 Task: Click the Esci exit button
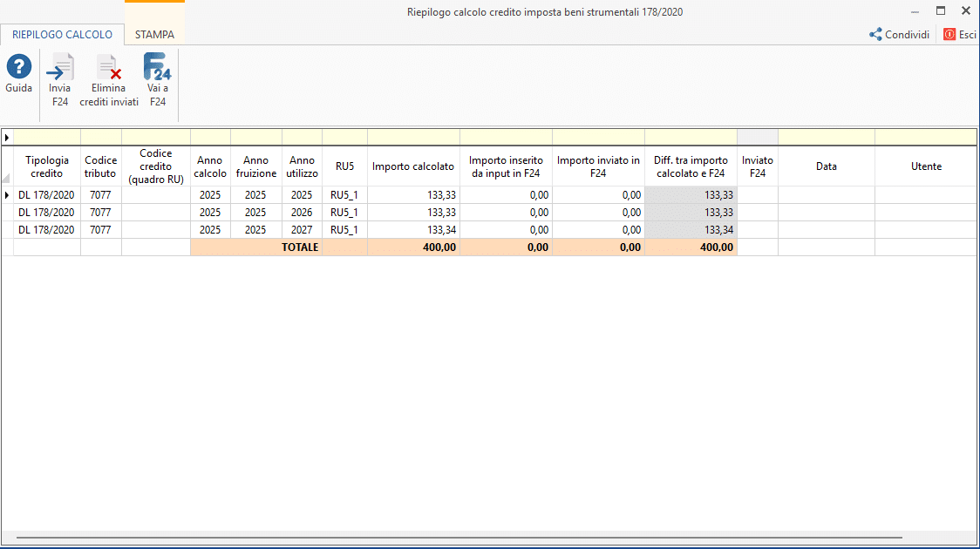coord(960,35)
